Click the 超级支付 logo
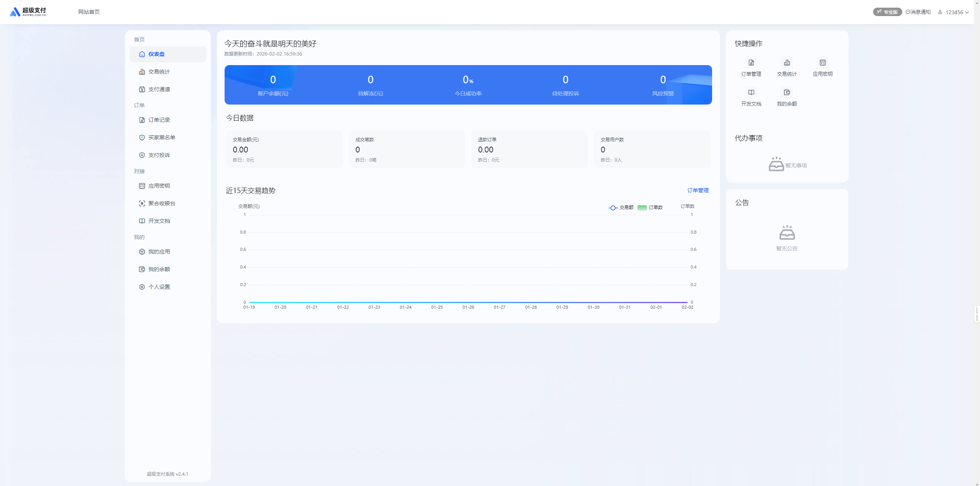980x486 pixels. (28, 12)
